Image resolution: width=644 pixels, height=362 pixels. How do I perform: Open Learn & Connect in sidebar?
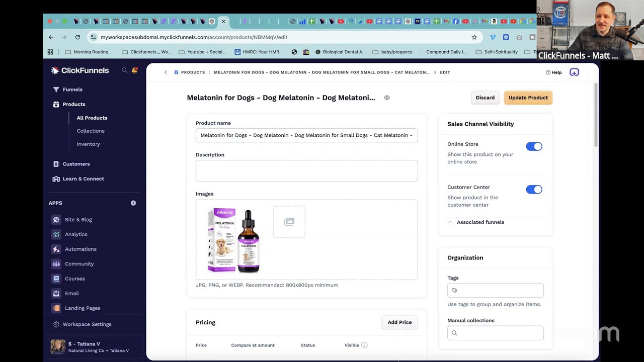(x=83, y=178)
